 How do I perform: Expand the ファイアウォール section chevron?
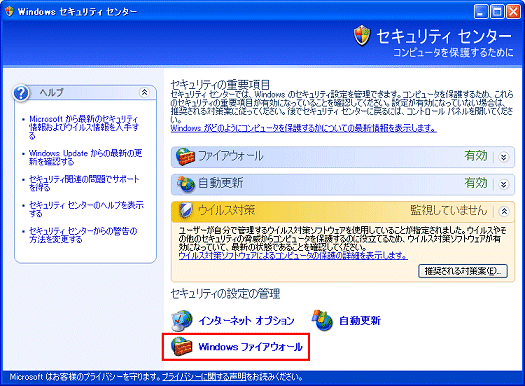pos(504,157)
